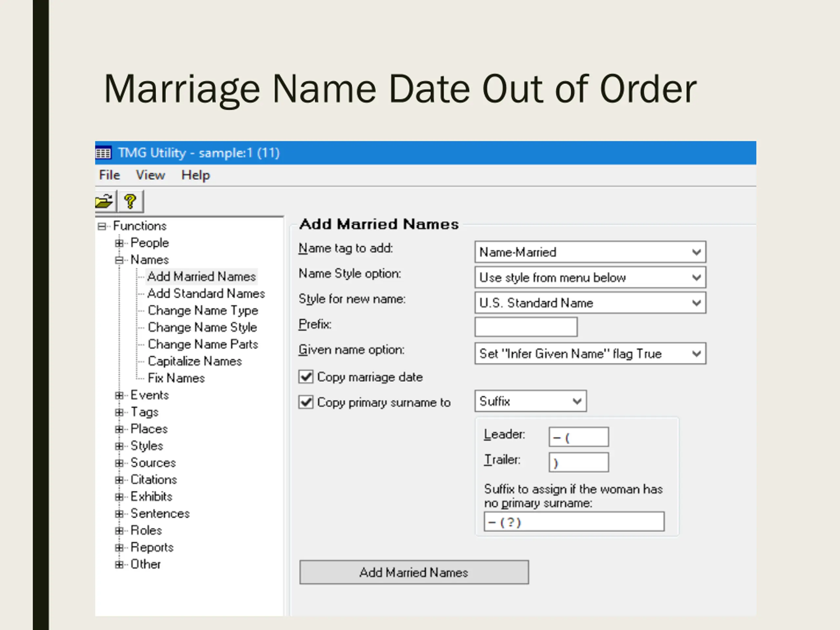Open the View menu
The height and width of the screenshot is (630, 840).
(x=150, y=175)
